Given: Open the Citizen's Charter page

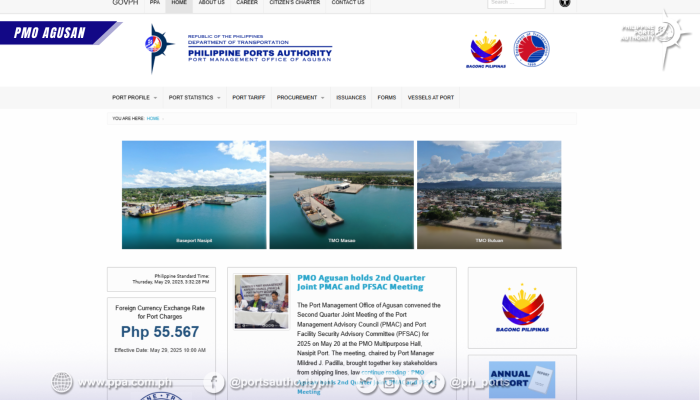Looking at the screenshot, I should coord(295,3).
